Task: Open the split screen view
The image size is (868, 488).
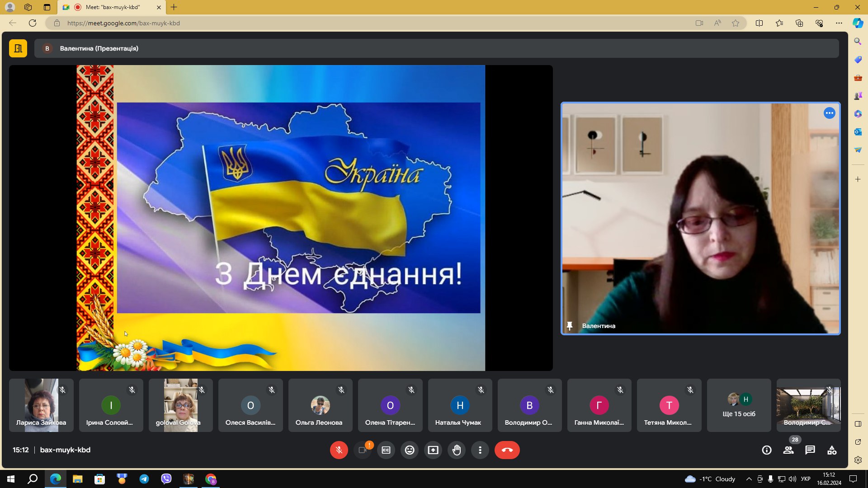Action: pos(759,23)
